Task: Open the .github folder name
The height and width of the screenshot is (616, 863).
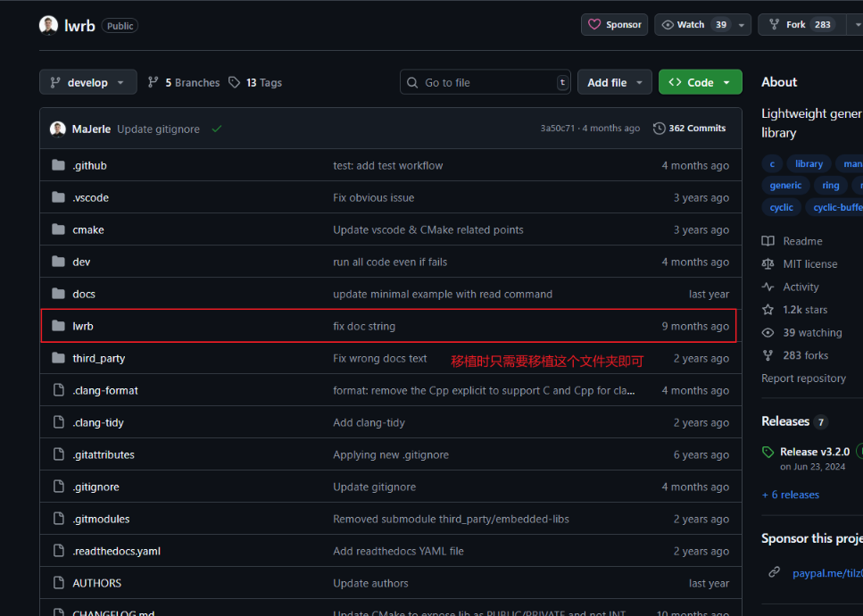Action: (90, 166)
